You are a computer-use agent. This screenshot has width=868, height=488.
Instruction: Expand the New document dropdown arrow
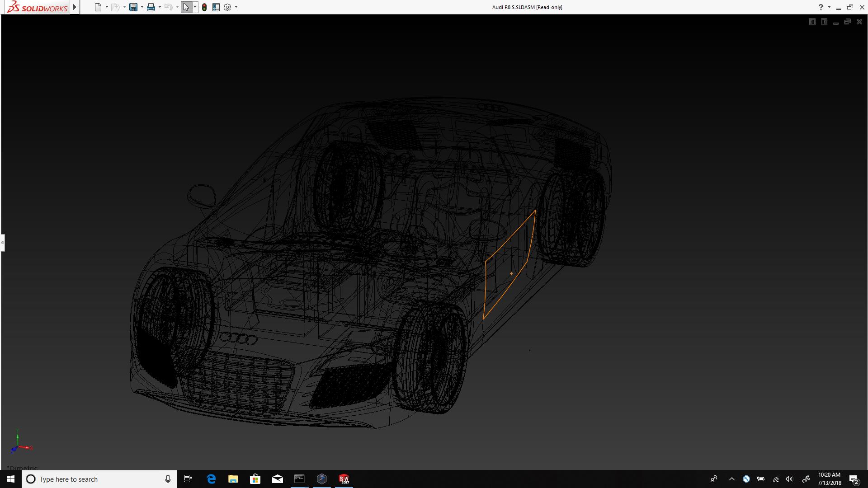click(x=107, y=7)
